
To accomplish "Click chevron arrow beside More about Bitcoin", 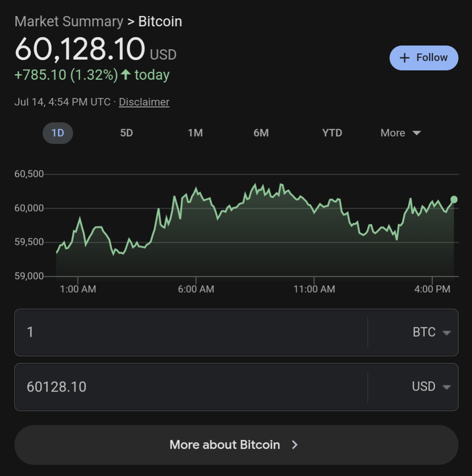I will tap(294, 445).
